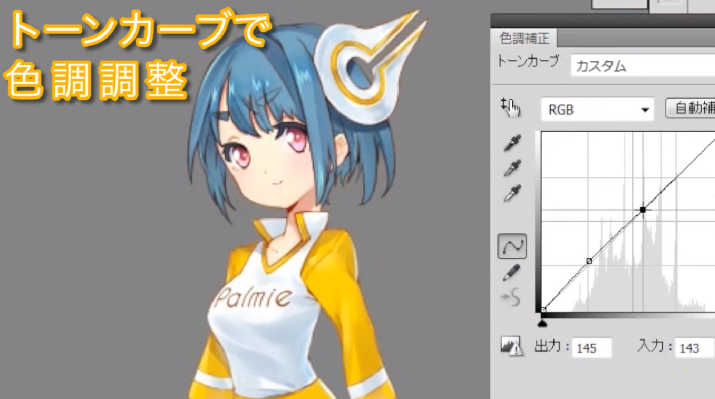Image resolution: width=715 pixels, height=399 pixels.
Task: Click the RGB dropdown arrow
Action: tap(645, 110)
